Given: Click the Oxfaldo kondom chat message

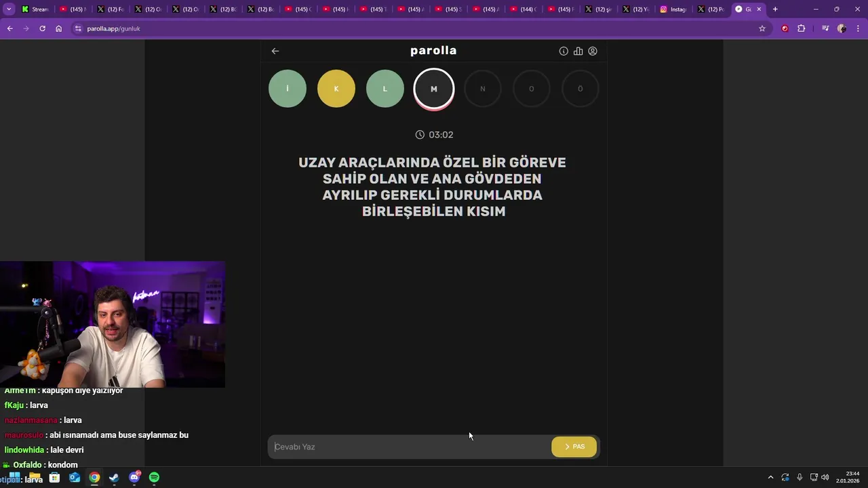Looking at the screenshot, I should point(41,465).
